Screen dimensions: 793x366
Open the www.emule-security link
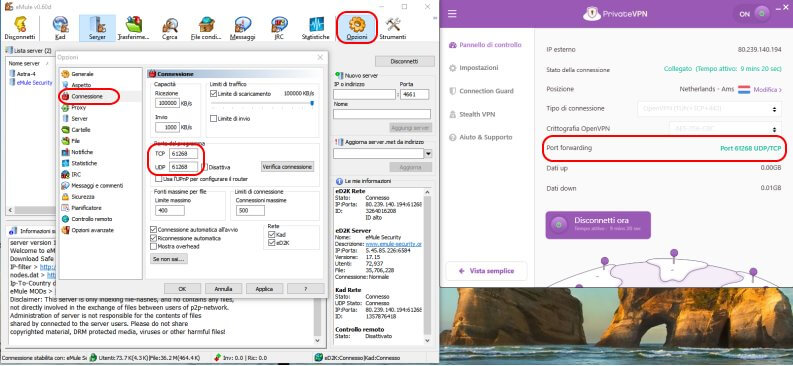click(393, 244)
